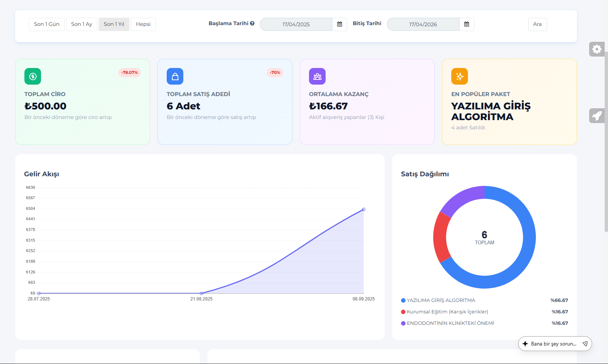The image size is (608, 364).
Task: Open the end date calendar picker
Action: [x=466, y=24]
